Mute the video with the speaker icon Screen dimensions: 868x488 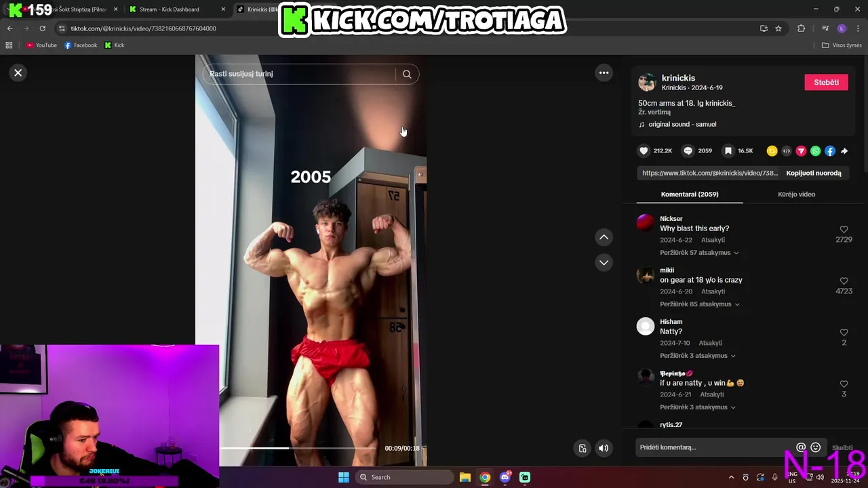604,448
